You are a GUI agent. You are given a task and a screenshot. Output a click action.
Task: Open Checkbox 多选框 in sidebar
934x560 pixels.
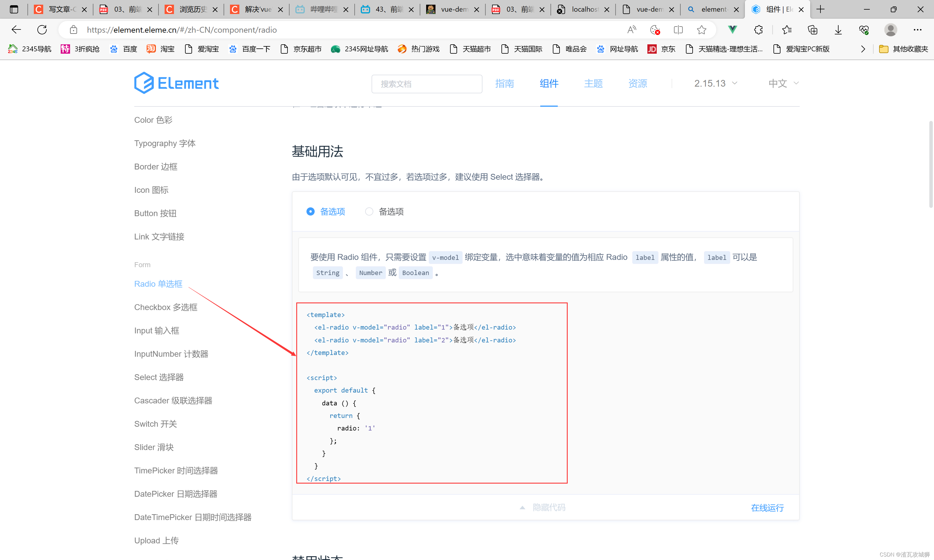tap(166, 307)
